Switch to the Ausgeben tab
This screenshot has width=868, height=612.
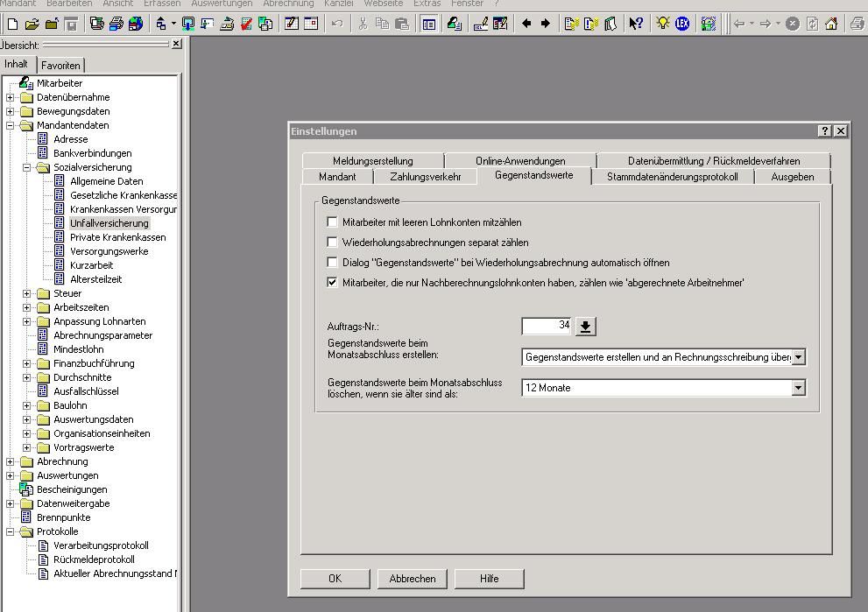pyautogui.click(x=792, y=177)
